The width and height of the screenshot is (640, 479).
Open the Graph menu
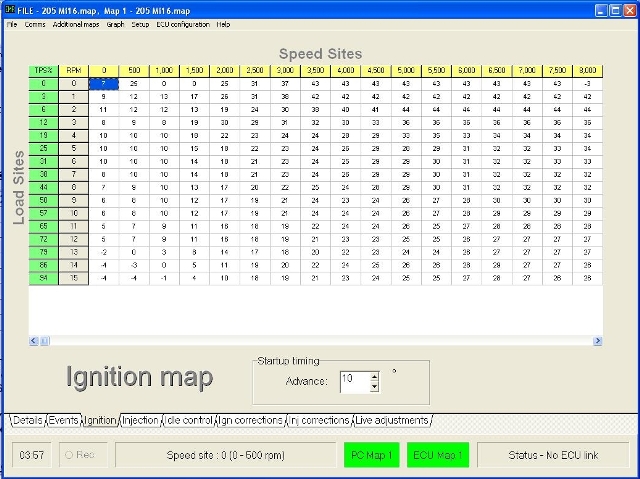point(115,23)
